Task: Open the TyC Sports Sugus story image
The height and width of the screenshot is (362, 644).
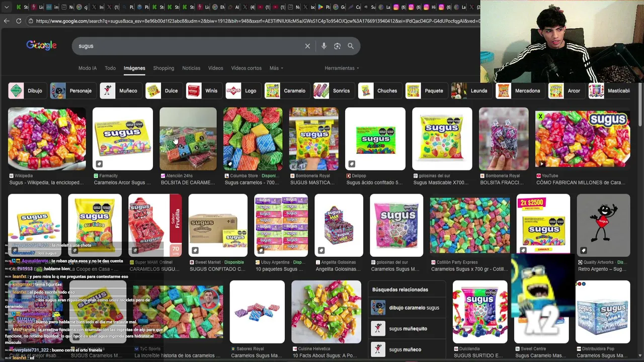Action: (178, 312)
